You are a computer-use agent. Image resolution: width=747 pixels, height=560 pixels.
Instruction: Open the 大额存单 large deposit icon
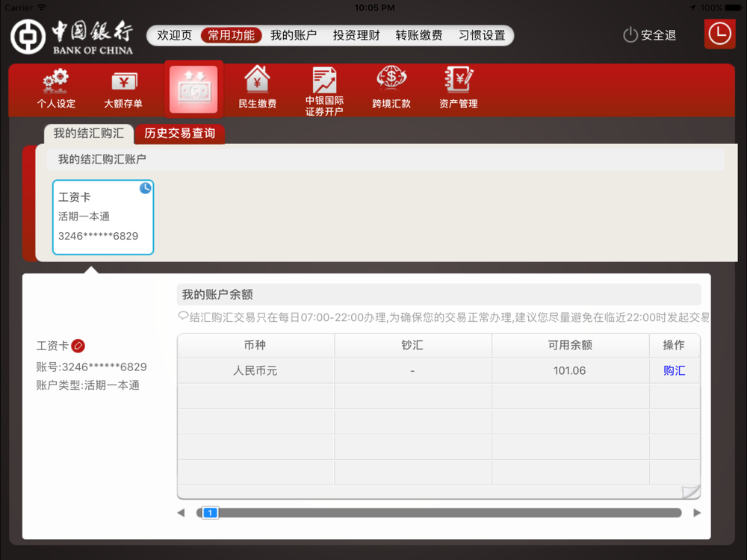tap(123, 89)
